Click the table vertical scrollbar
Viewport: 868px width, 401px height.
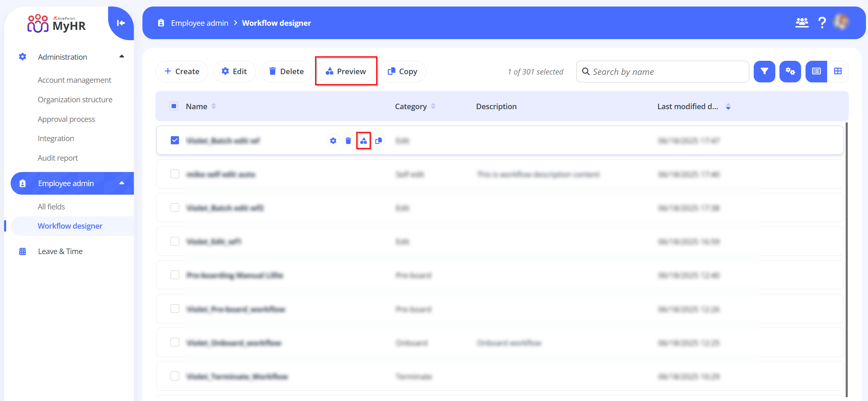click(x=847, y=259)
